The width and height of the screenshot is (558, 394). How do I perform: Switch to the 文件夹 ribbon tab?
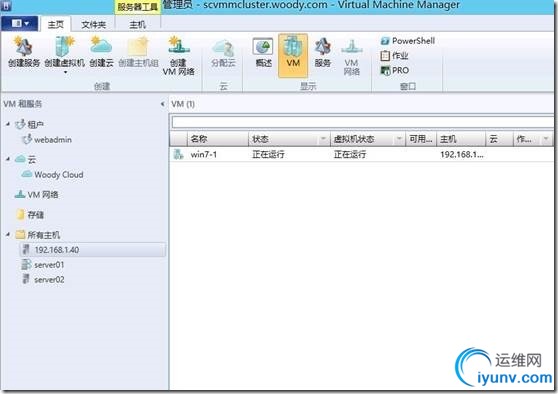[94, 25]
